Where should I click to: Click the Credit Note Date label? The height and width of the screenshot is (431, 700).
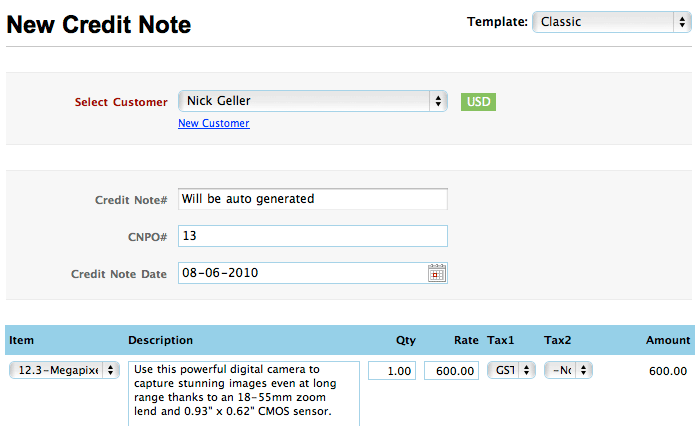coord(119,274)
